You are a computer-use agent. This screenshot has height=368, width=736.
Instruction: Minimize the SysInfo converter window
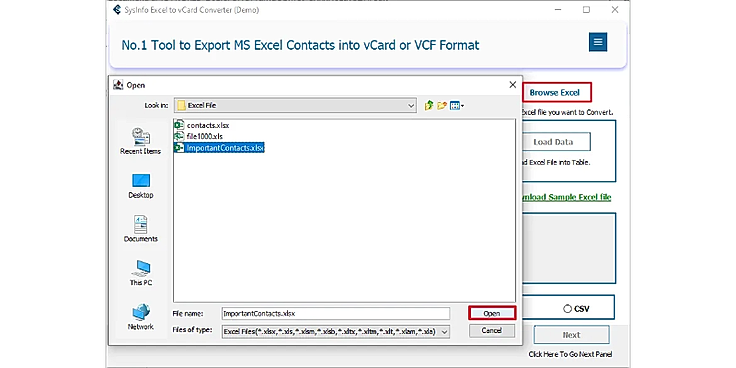point(558,9)
